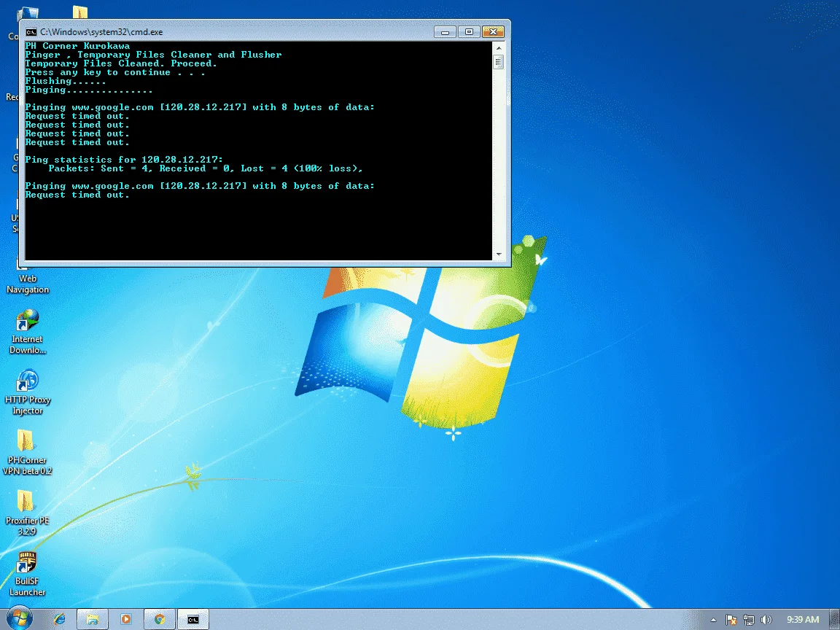Open the Proxifier PE 3.29 folder
This screenshot has width=840, height=630.
point(27,513)
